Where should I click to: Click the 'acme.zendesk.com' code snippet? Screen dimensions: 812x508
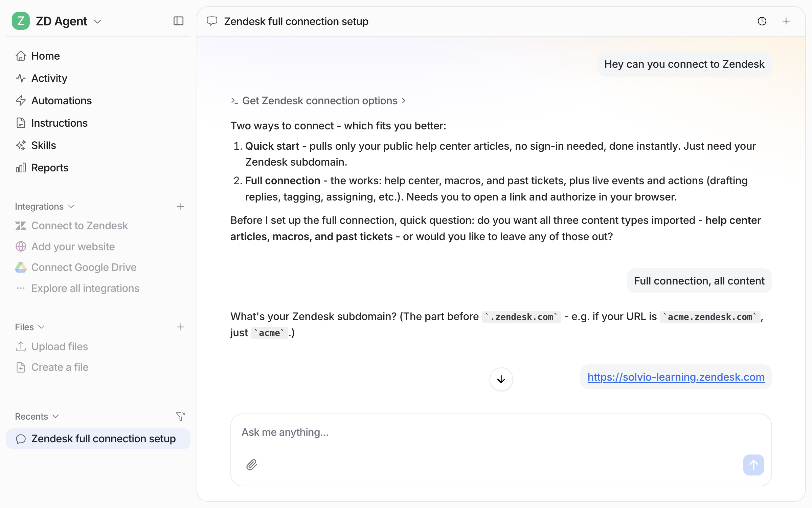[710, 317]
